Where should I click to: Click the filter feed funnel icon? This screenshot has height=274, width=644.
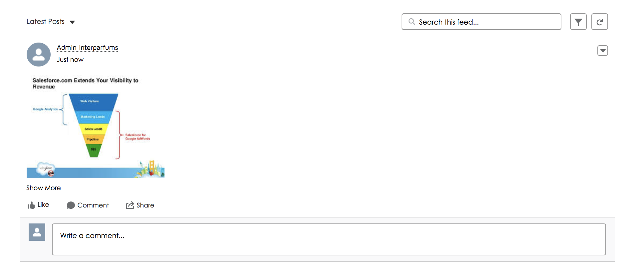click(x=578, y=22)
